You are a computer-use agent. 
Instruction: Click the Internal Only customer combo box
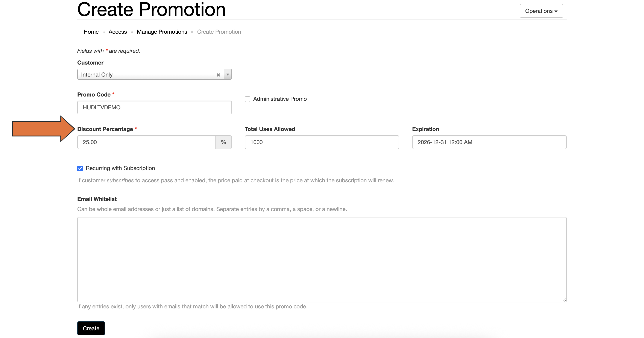pyautogui.click(x=147, y=74)
